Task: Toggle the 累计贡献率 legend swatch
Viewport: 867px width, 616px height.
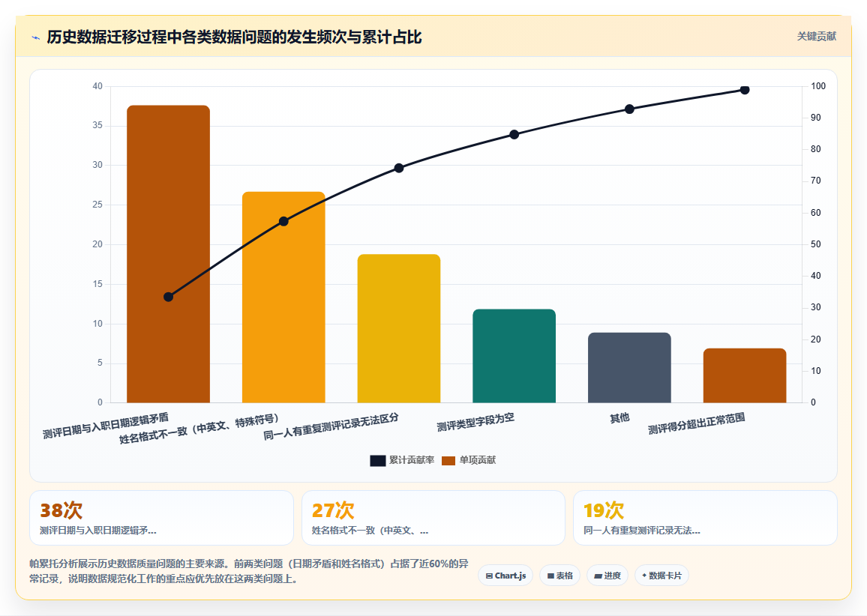Action: 378,460
